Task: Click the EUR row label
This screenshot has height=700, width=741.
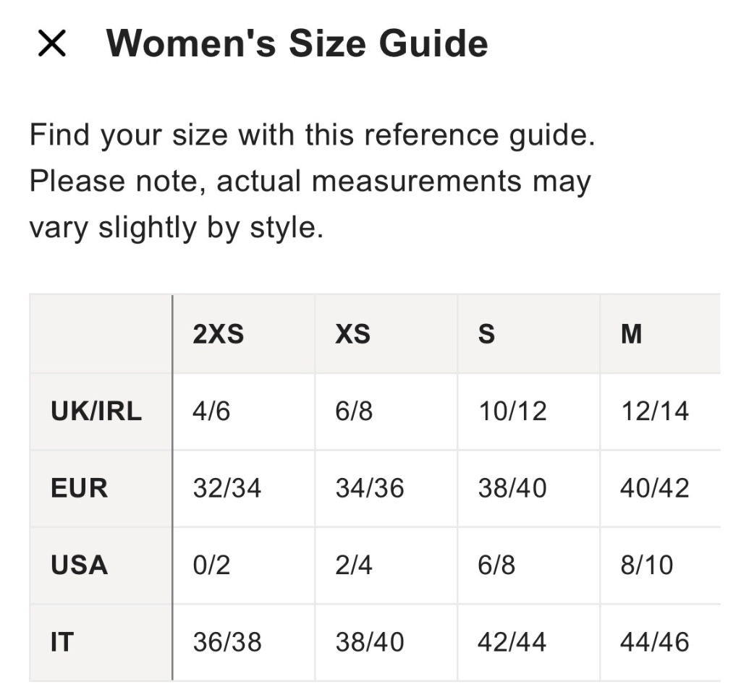Action: click(80, 488)
